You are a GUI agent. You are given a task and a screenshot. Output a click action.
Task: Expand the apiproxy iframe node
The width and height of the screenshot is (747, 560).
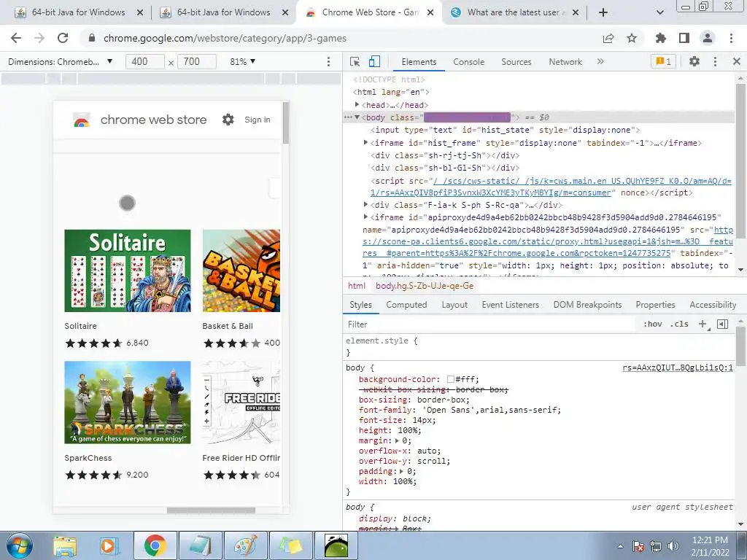(366, 217)
